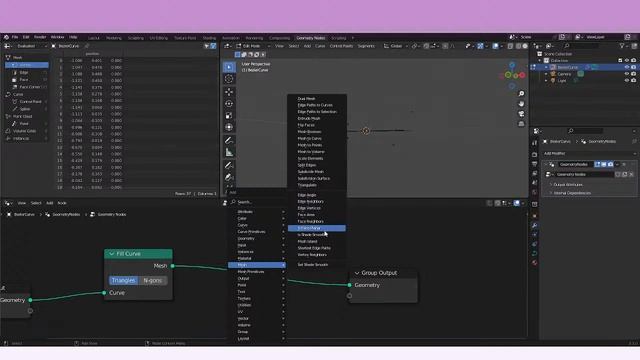Toggle spreadsheet selected-only filter icon
The image size is (640, 360).
tap(207, 46)
